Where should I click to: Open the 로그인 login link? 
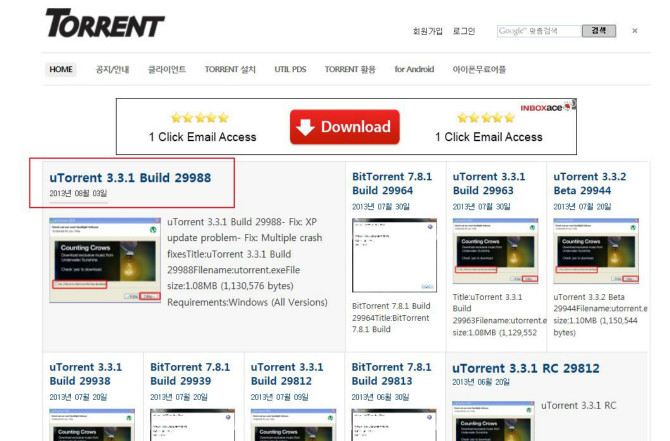[464, 31]
